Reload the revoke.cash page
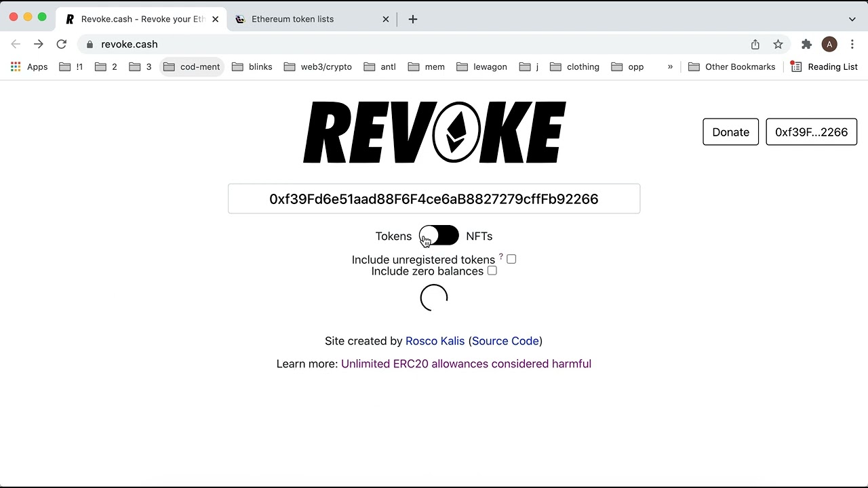868x488 pixels. [x=62, y=44]
